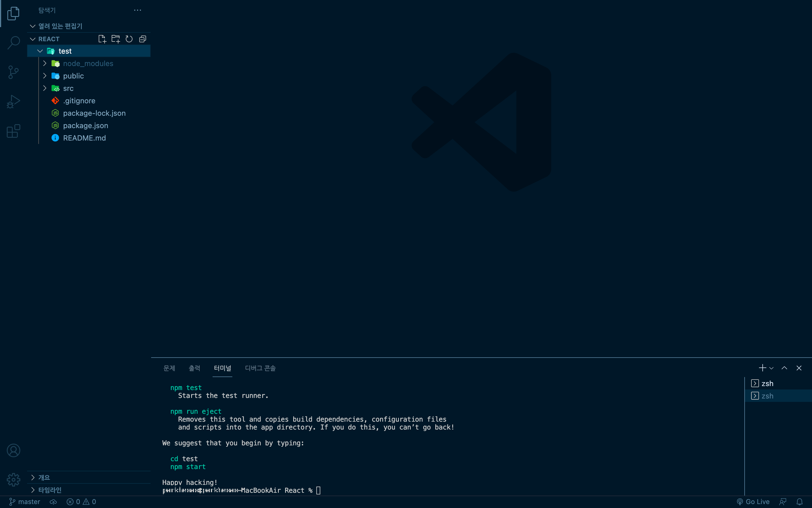
Task: Open the Accounts menu icon
Action: (x=14, y=450)
